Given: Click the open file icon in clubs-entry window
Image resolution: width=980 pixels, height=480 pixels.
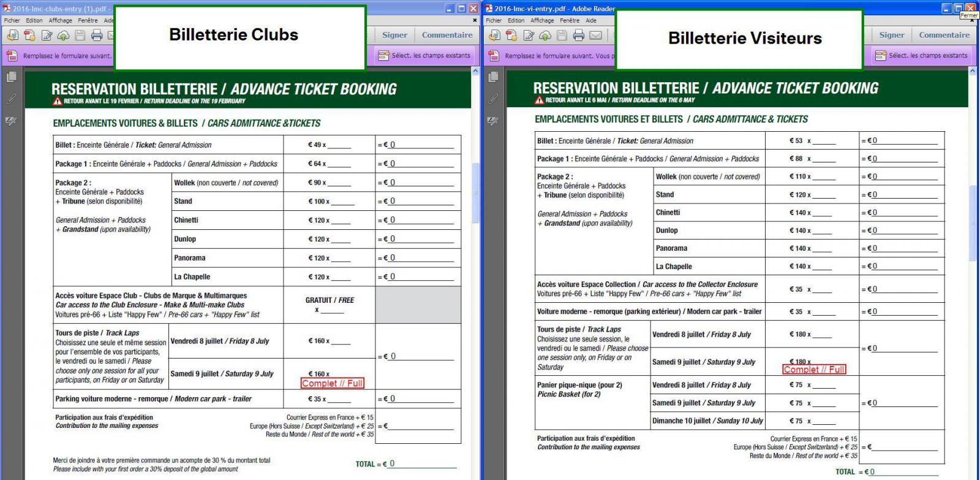Looking at the screenshot, I should 12,36.
